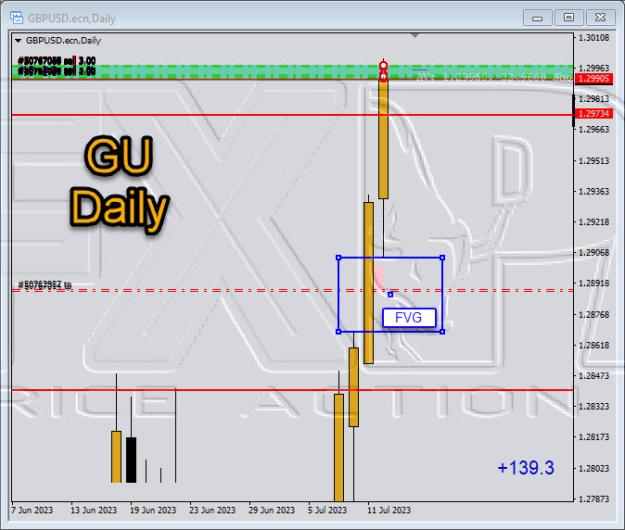Click the 1.29905 red price label
Image resolution: width=625 pixels, height=530 pixels.
[593, 79]
